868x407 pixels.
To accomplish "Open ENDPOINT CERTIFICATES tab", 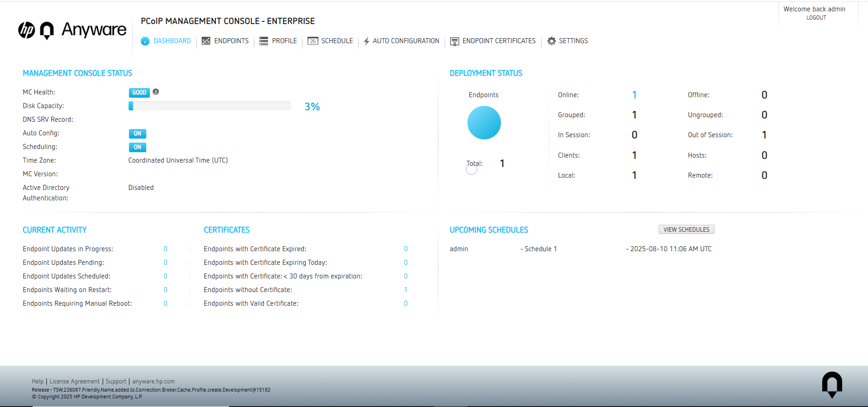I will tap(499, 41).
